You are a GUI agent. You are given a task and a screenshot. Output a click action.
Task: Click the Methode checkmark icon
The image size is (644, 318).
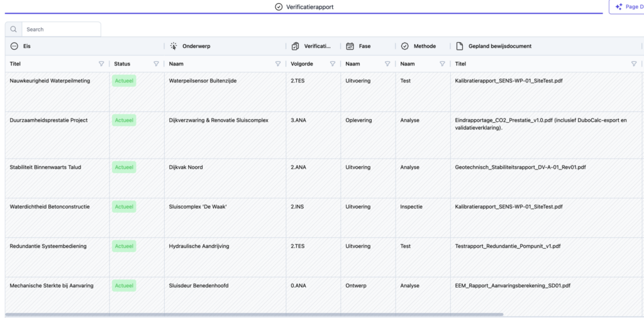click(404, 46)
